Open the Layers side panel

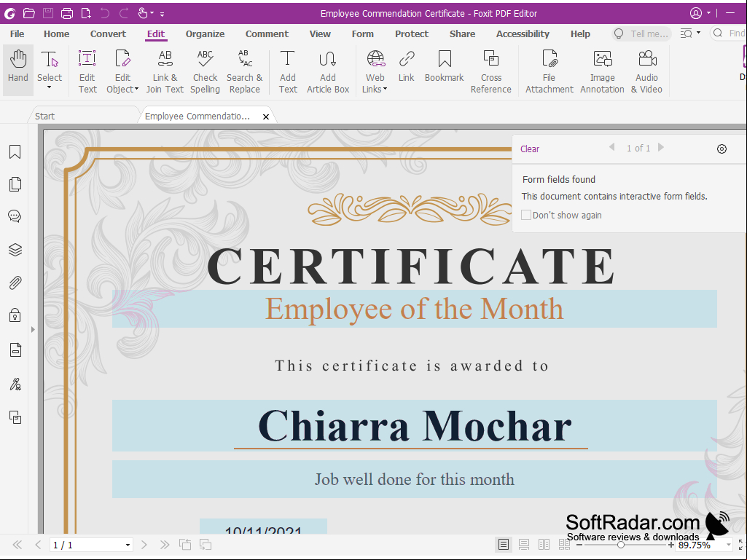tap(15, 250)
